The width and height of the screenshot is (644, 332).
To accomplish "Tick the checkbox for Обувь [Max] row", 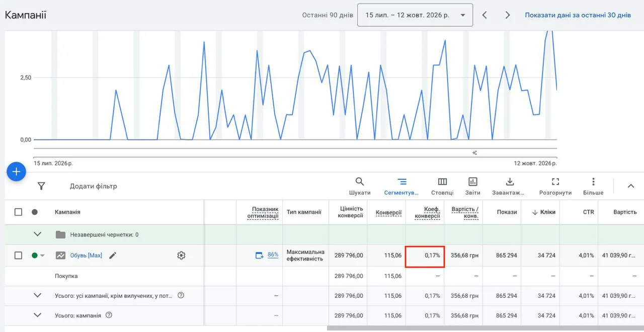I will pyautogui.click(x=18, y=255).
